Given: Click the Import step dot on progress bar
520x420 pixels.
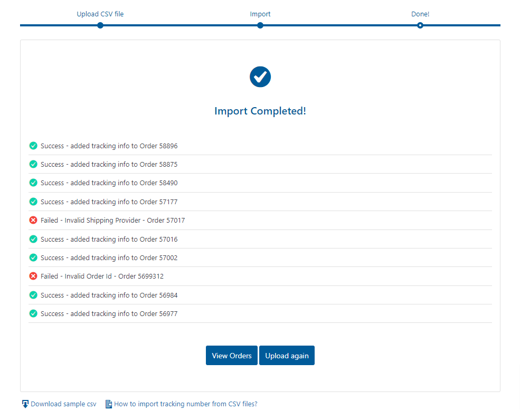Looking at the screenshot, I should 260,25.
